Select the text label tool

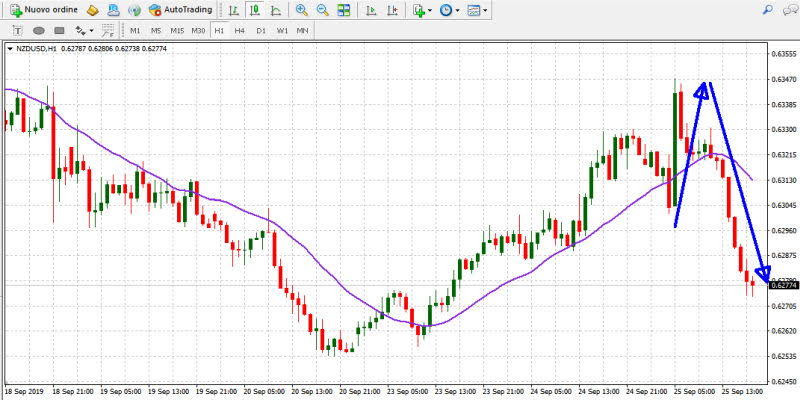coord(18,31)
